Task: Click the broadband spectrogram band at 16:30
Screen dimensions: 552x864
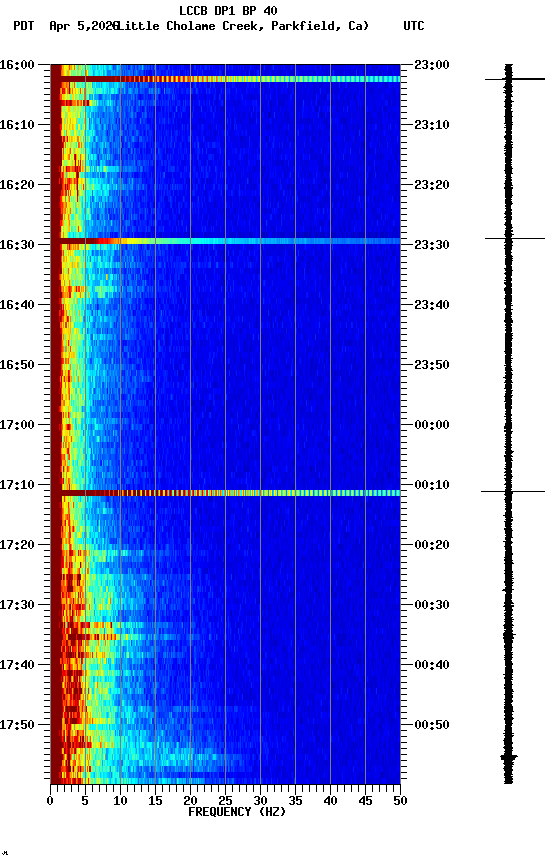Action: click(225, 241)
